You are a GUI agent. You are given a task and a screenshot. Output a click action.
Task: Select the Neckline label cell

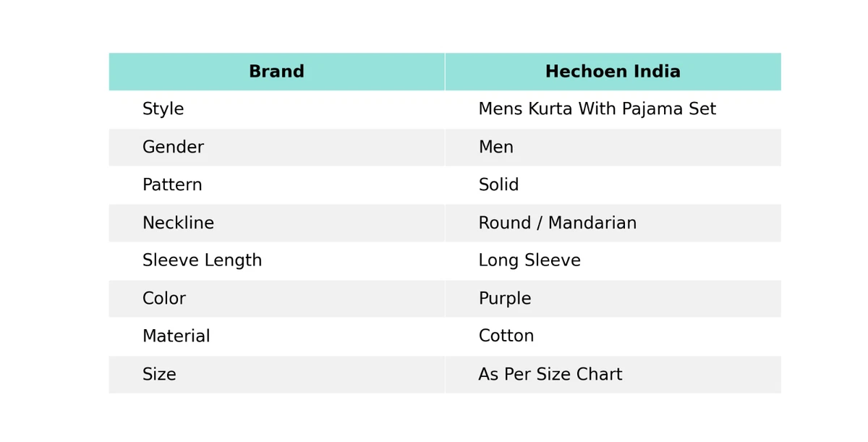[x=276, y=223]
